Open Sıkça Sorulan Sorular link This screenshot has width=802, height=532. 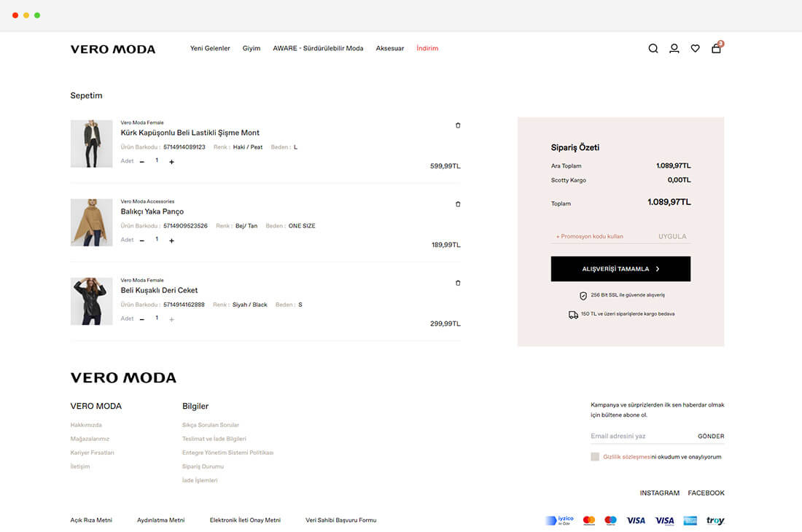point(210,425)
